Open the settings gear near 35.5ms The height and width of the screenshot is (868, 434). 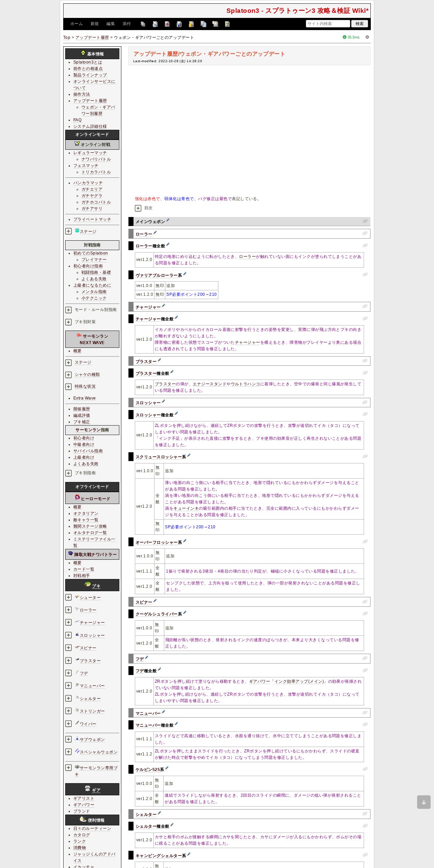pyautogui.click(x=367, y=37)
